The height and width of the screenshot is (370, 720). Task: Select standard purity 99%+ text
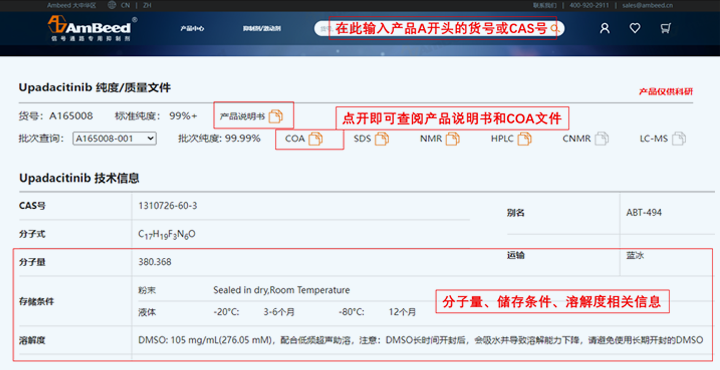pyautogui.click(x=183, y=116)
